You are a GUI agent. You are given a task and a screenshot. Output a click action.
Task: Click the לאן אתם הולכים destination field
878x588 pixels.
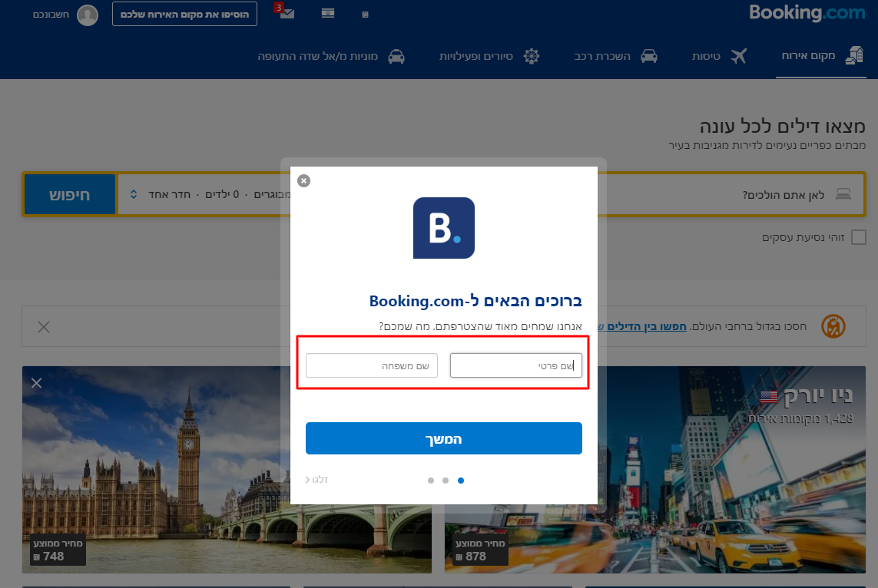point(731,195)
